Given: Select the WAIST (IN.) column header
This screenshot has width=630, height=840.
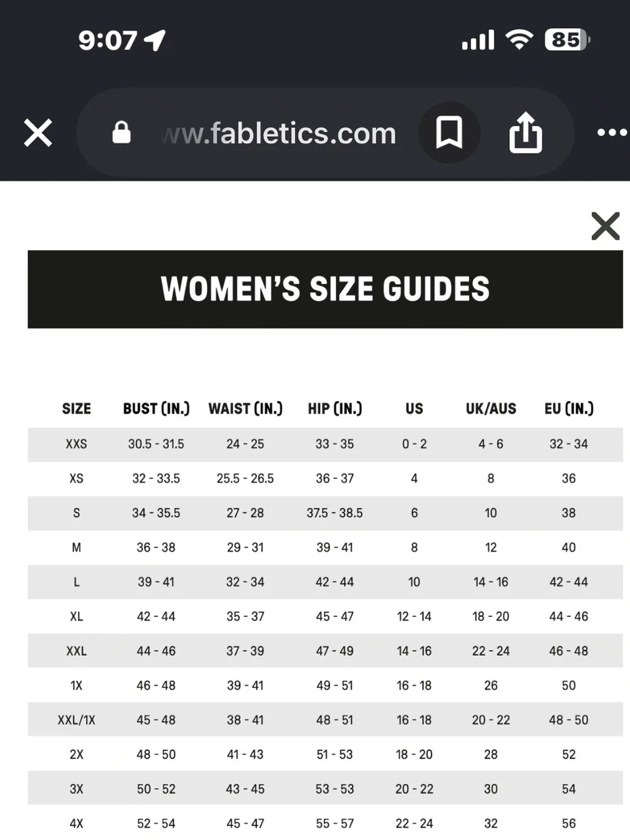Looking at the screenshot, I should [245, 408].
